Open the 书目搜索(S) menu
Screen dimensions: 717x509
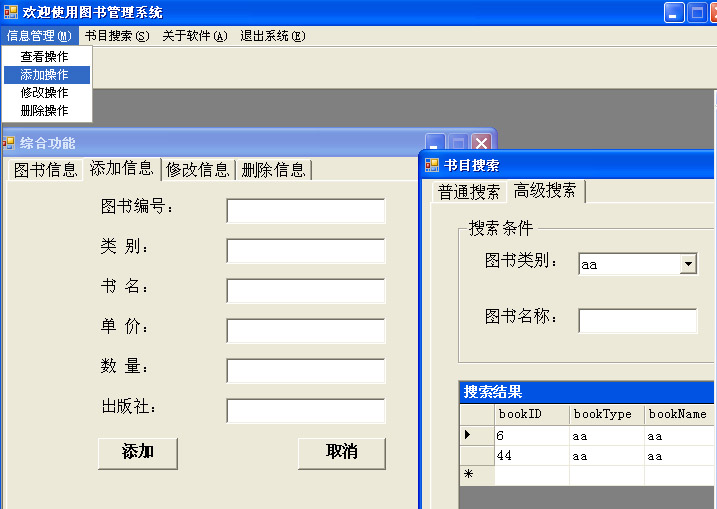(x=117, y=36)
